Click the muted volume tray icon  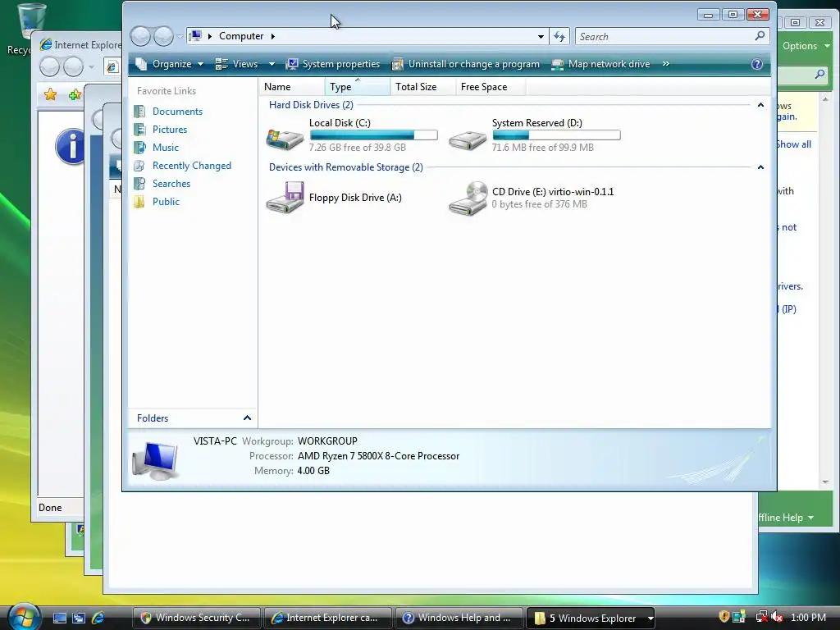coord(777,617)
